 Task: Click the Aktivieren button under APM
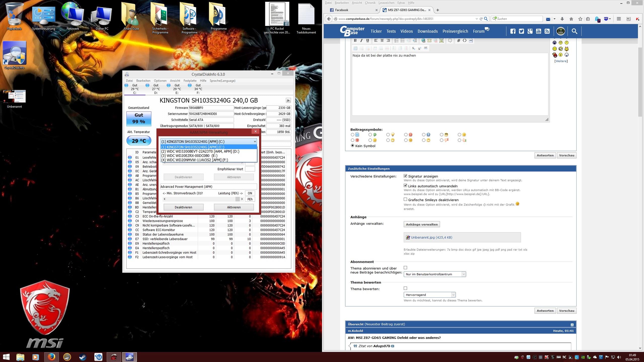(234, 207)
